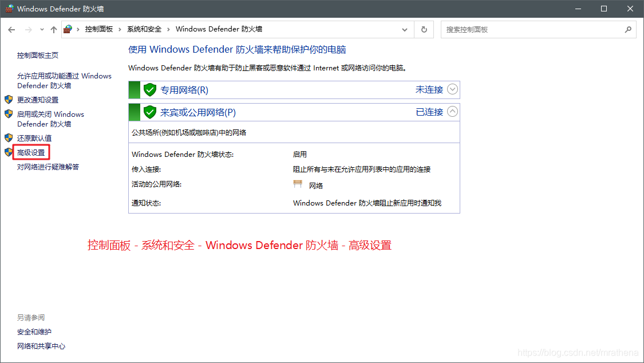Viewport: 644px width, 363px height.
Task: Click the back navigation arrow
Action: [11, 30]
